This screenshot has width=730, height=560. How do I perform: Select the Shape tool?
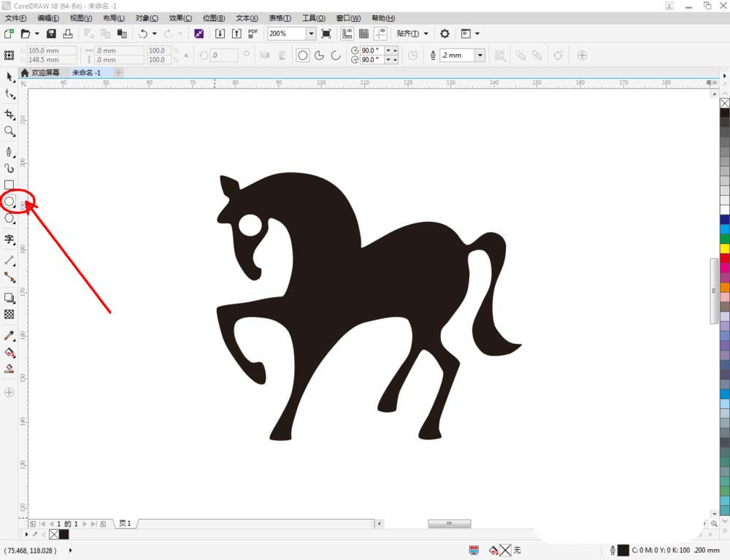(9, 94)
